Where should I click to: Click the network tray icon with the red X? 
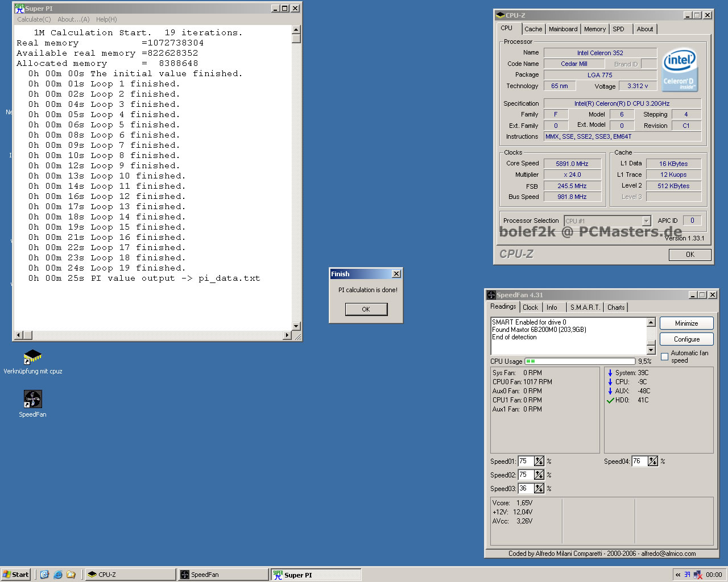click(698, 575)
